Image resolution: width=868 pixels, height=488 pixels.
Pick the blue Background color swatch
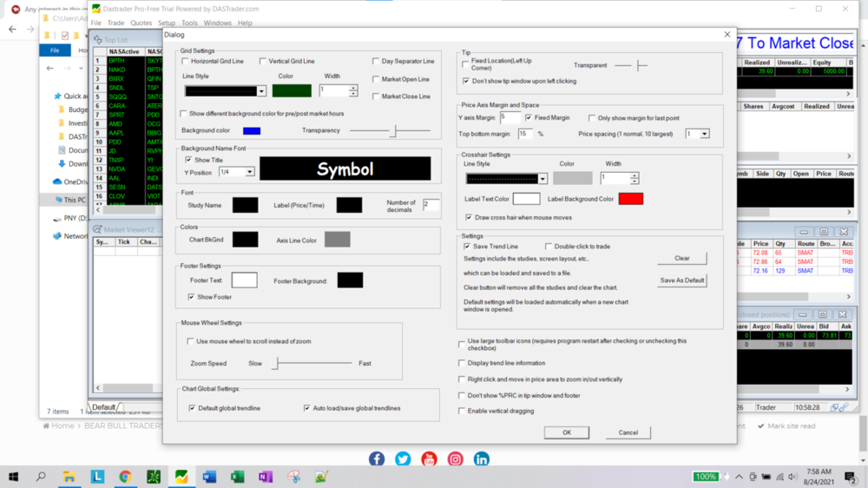pos(252,130)
